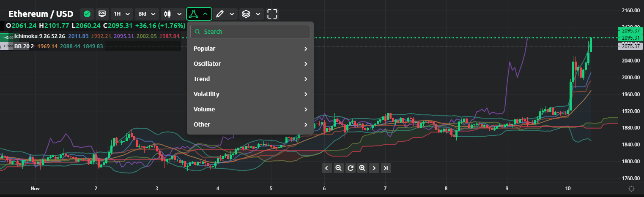Click the Ethereum / USD title
The width and height of the screenshot is (644, 197).
click(41, 14)
